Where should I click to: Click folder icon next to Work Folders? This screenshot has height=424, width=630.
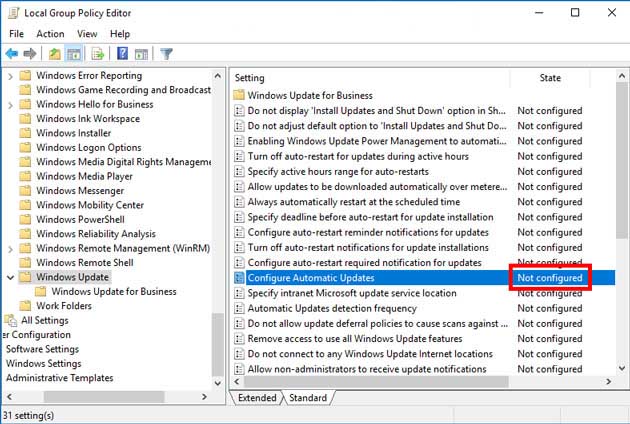tap(25, 305)
